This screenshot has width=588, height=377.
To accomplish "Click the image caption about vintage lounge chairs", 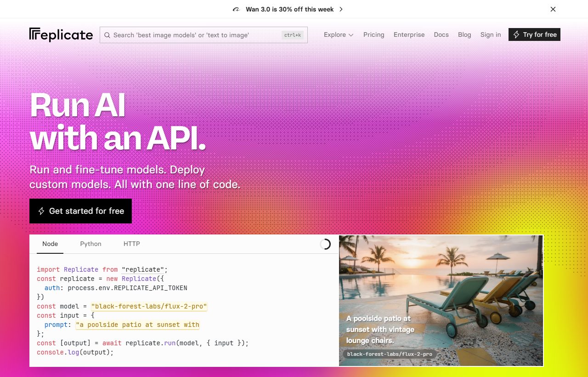I will [x=380, y=330].
